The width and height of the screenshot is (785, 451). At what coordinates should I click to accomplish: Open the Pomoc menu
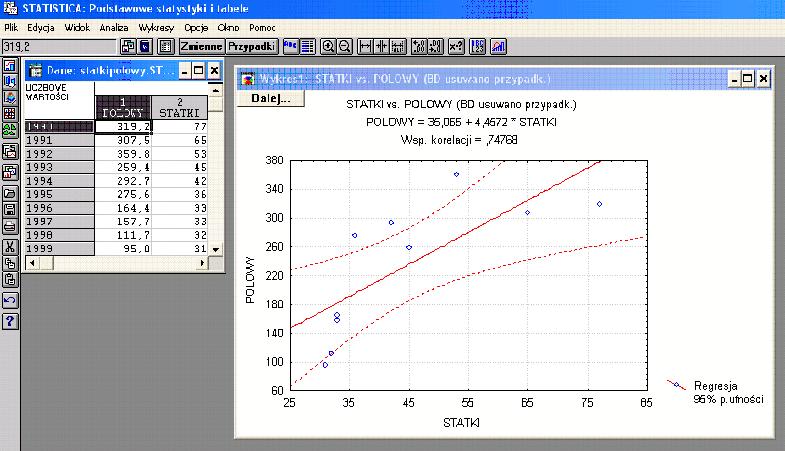pyautogui.click(x=262, y=28)
